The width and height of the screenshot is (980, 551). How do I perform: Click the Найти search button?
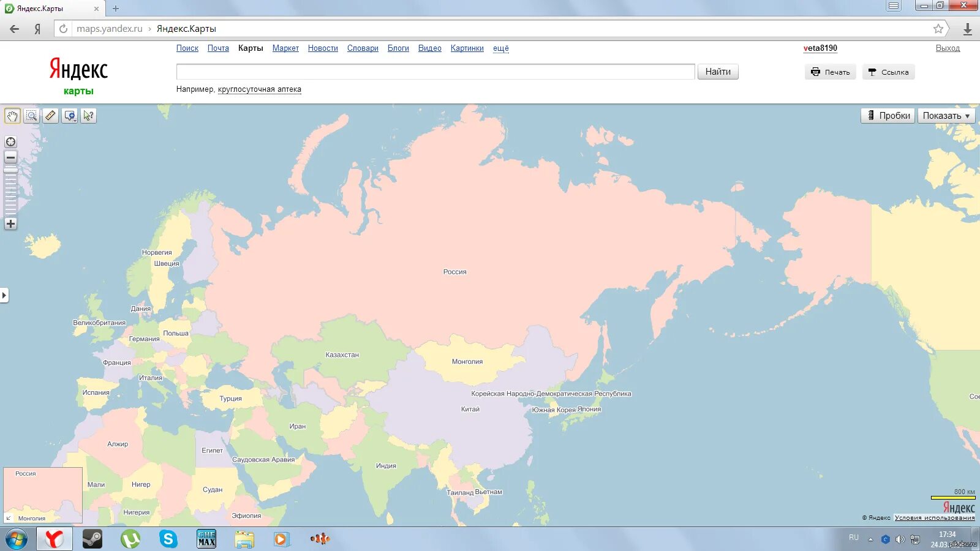coord(718,72)
